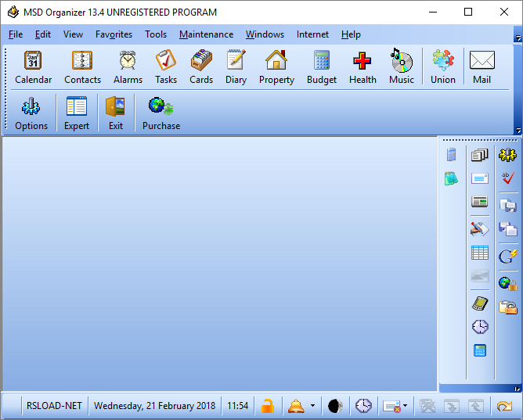Open the Cards module
Image resolution: width=523 pixels, height=420 pixels.
tap(201, 66)
